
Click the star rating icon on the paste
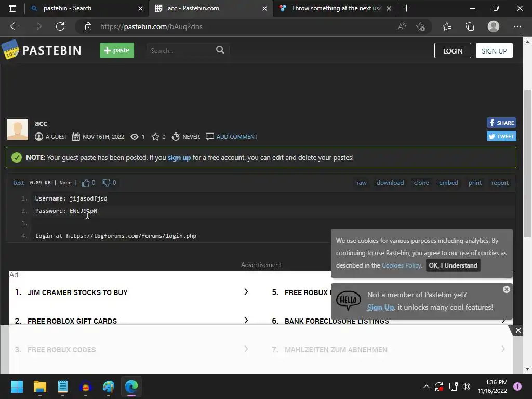click(155, 137)
